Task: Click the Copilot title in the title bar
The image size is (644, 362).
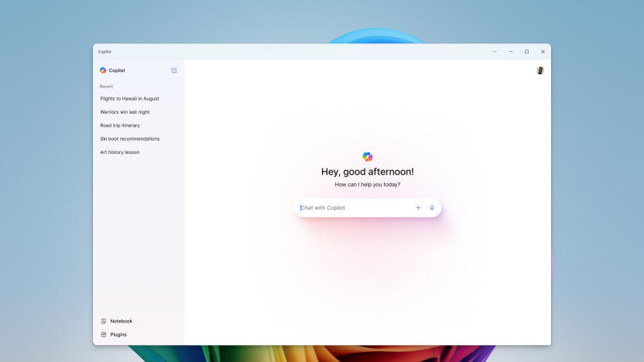Action: pyautogui.click(x=104, y=52)
